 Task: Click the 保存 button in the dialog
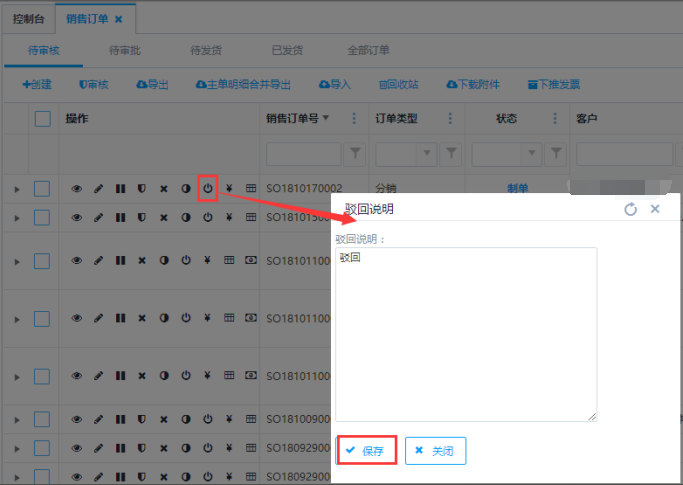(x=366, y=451)
